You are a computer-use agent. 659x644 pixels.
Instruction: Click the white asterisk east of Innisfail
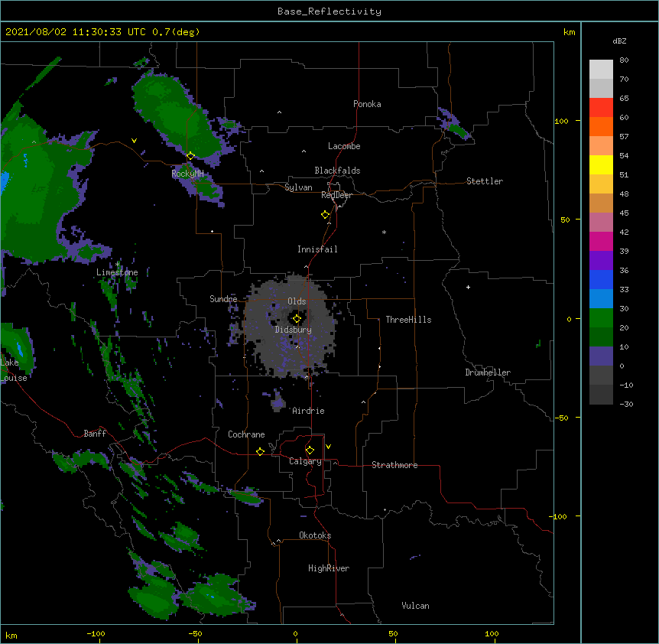(x=384, y=232)
